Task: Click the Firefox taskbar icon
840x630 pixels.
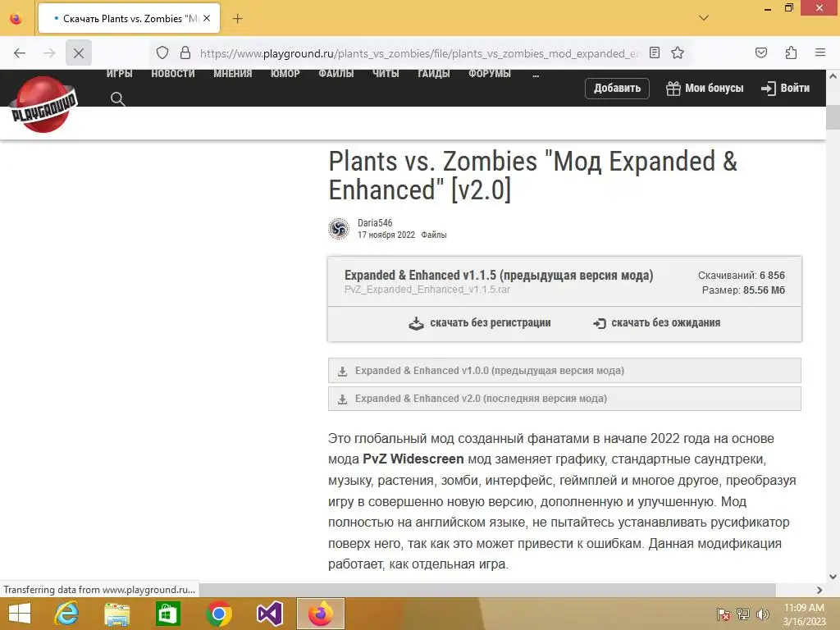Action: click(321, 614)
